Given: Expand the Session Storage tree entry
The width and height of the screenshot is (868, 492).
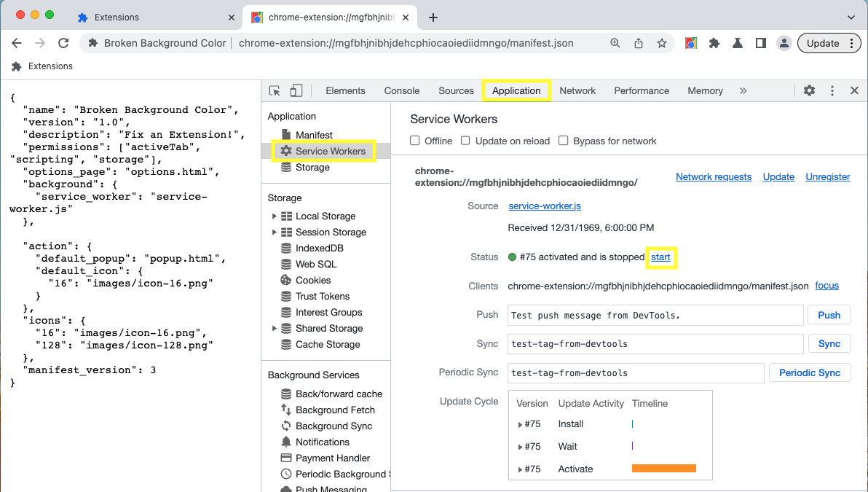Looking at the screenshot, I should click(275, 232).
